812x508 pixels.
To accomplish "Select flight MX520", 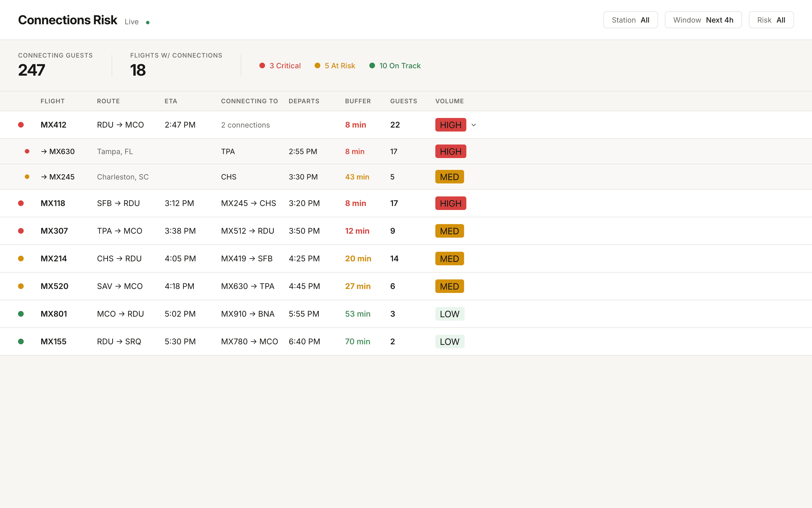I will [54, 286].
